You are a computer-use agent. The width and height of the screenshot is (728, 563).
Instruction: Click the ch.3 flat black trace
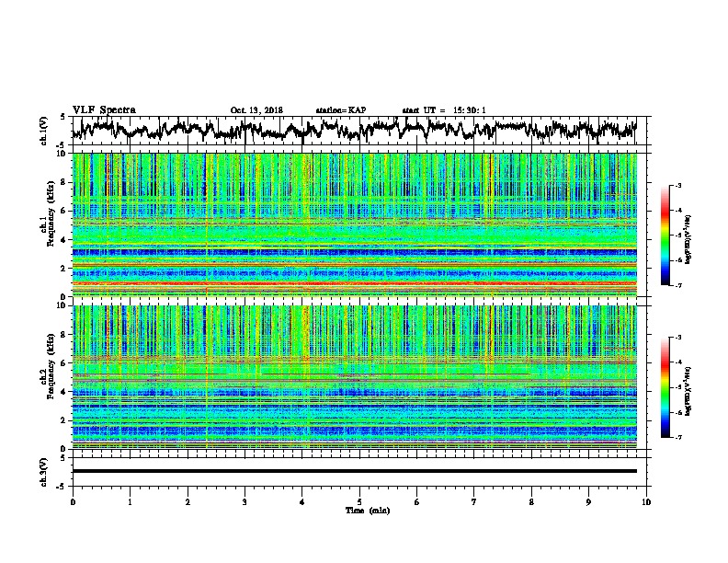[x=354, y=471]
